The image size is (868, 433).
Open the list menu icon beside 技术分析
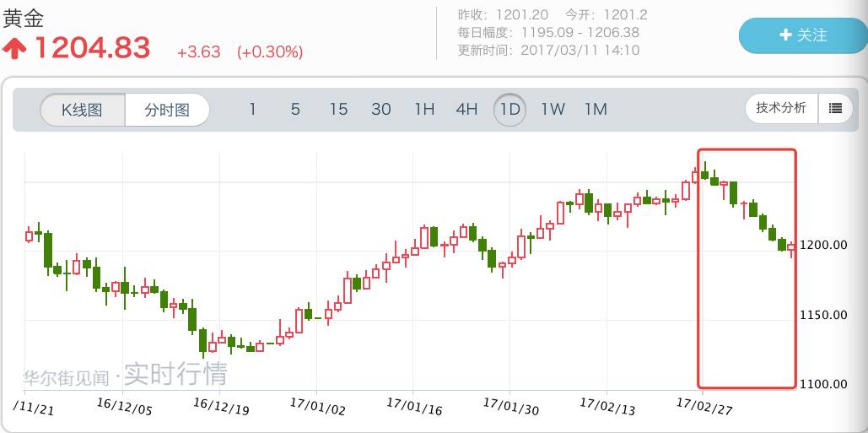(835, 109)
